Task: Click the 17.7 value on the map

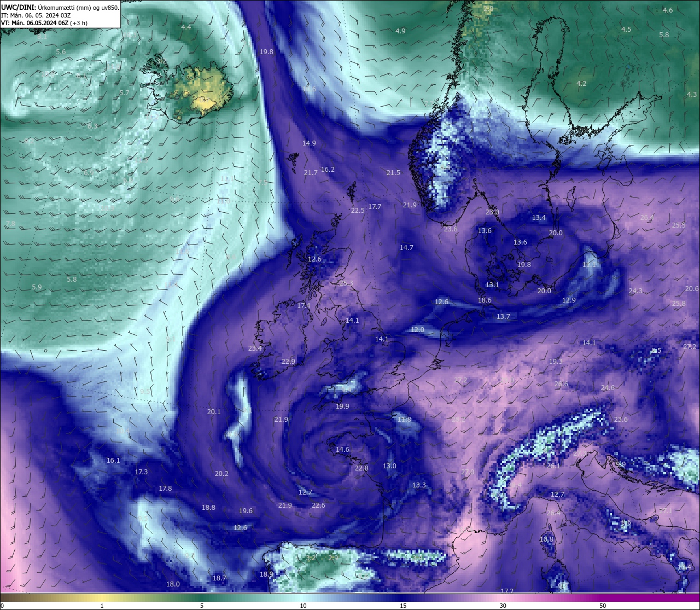Action: (375, 206)
